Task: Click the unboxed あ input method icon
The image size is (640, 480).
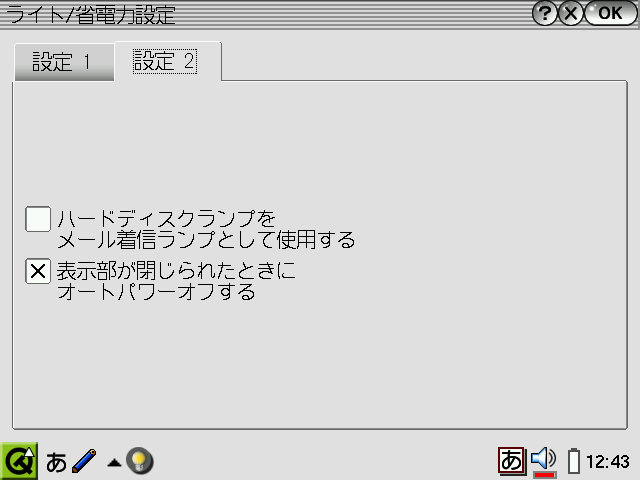Action: click(x=56, y=462)
